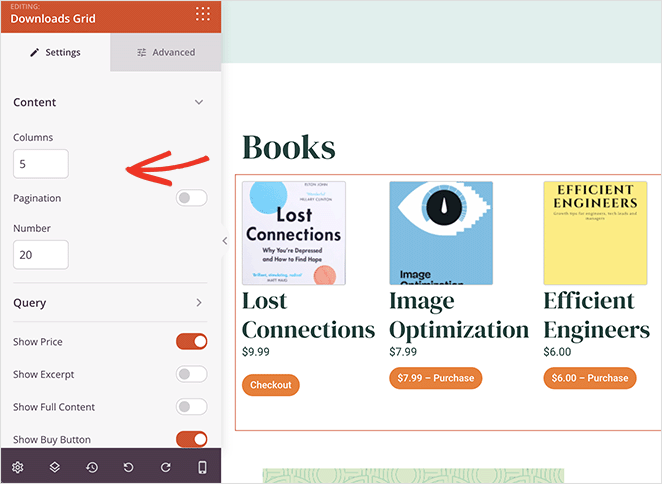662x484 pixels.
Task: Click the Show Excerpt label
Action: tap(43, 375)
